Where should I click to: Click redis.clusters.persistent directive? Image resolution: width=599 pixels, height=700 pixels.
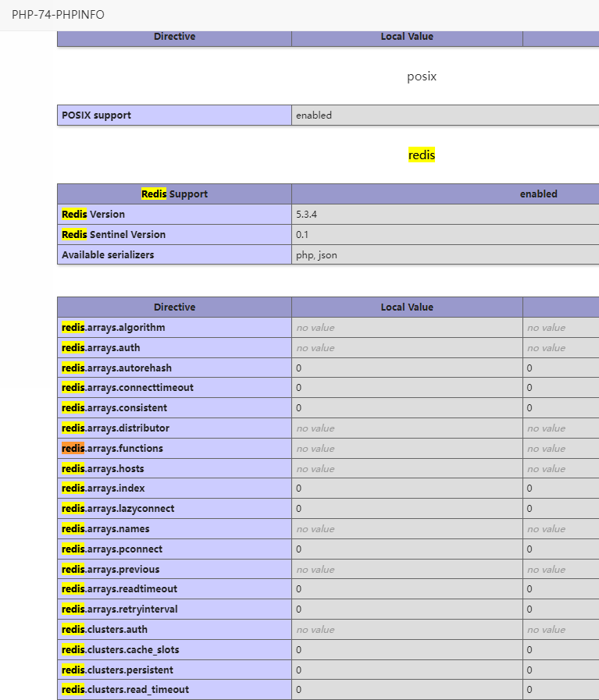tap(117, 670)
